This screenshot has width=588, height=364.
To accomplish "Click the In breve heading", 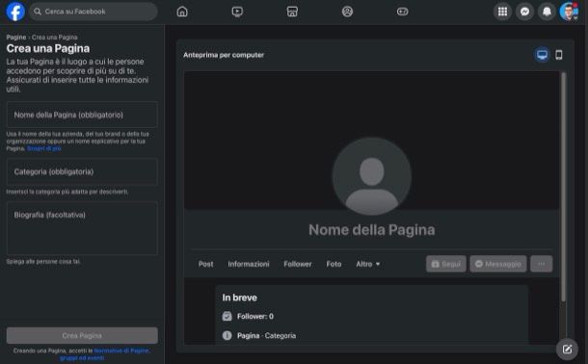I will (x=240, y=298).
